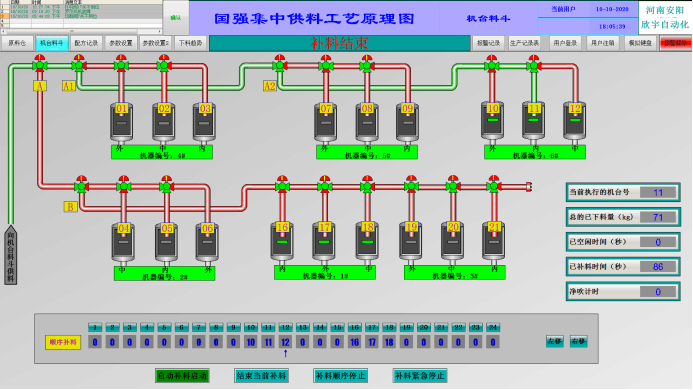Select hopper 01 on machine 4#
693x390 pixels.
122,122
